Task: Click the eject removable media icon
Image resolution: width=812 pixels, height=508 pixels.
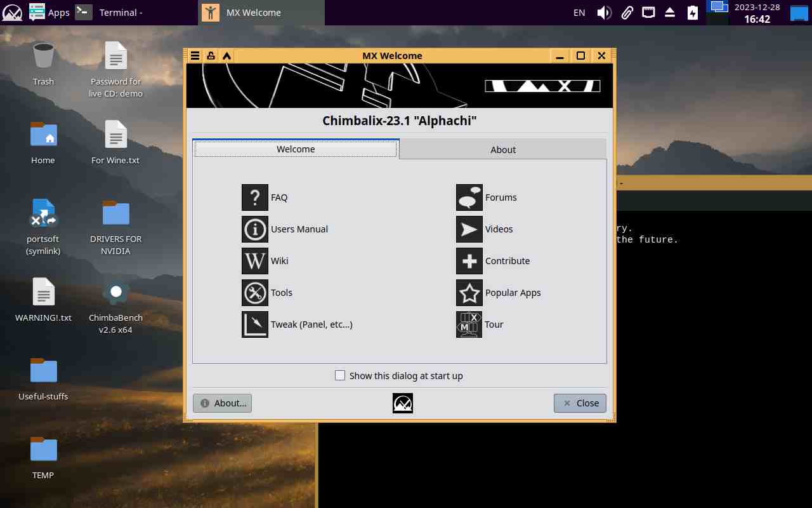Action: [670, 13]
